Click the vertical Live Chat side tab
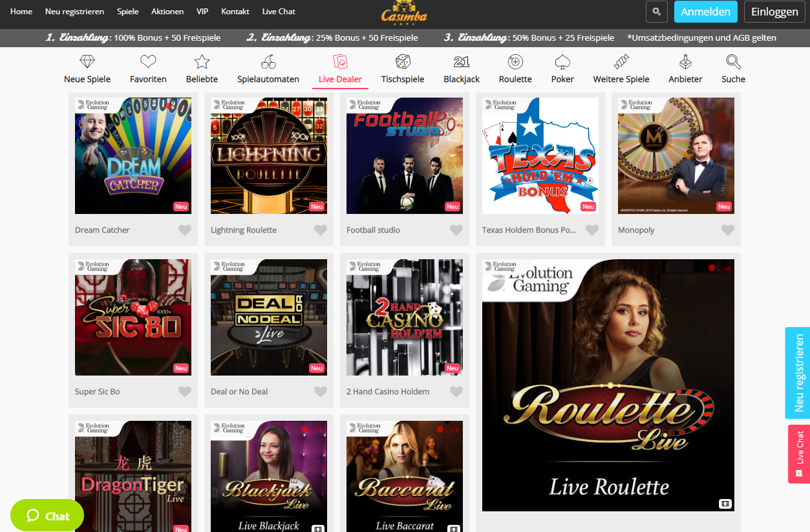 (x=799, y=454)
